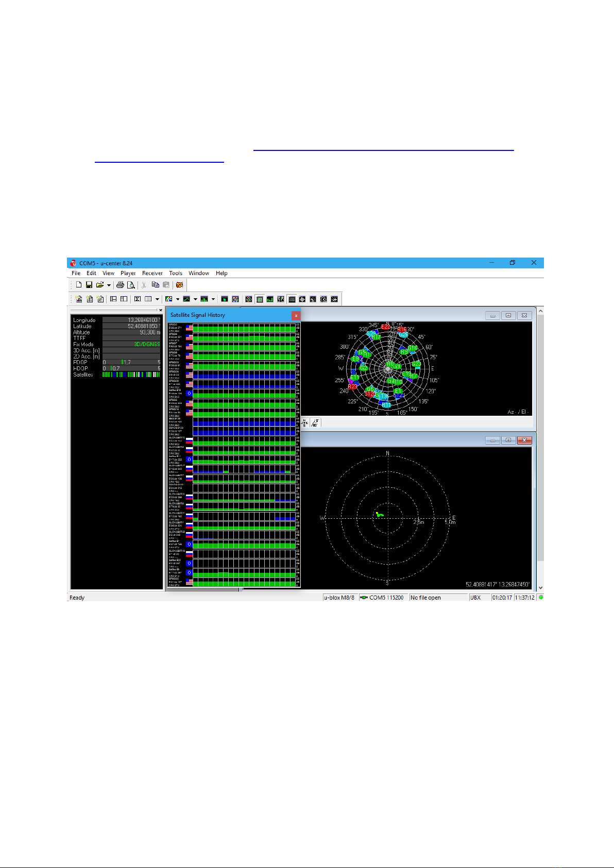Click the Latitude value 52,40881850

pos(131,326)
